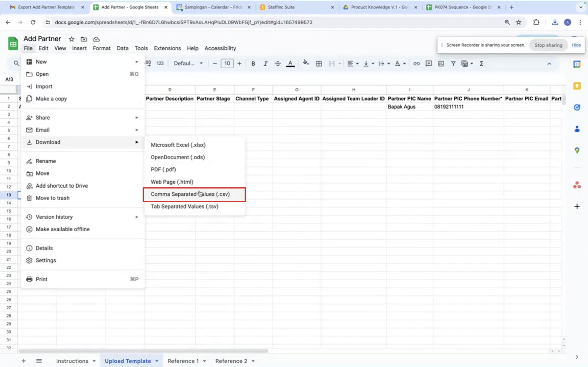Open the fill color picker
This screenshot has height=367, width=588.
[x=306, y=63]
